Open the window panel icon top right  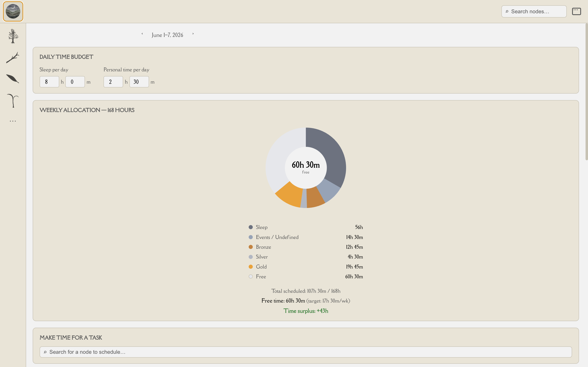(x=576, y=11)
